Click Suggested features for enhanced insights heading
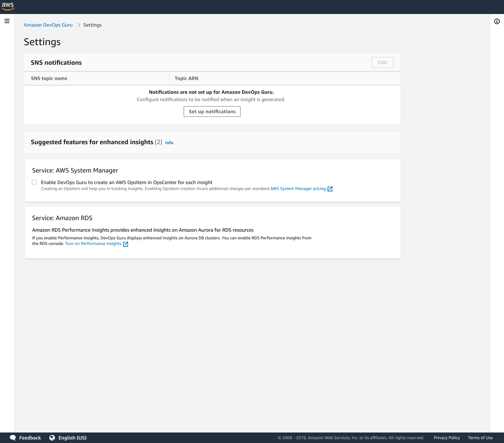The height and width of the screenshot is (443, 504). pos(92,142)
